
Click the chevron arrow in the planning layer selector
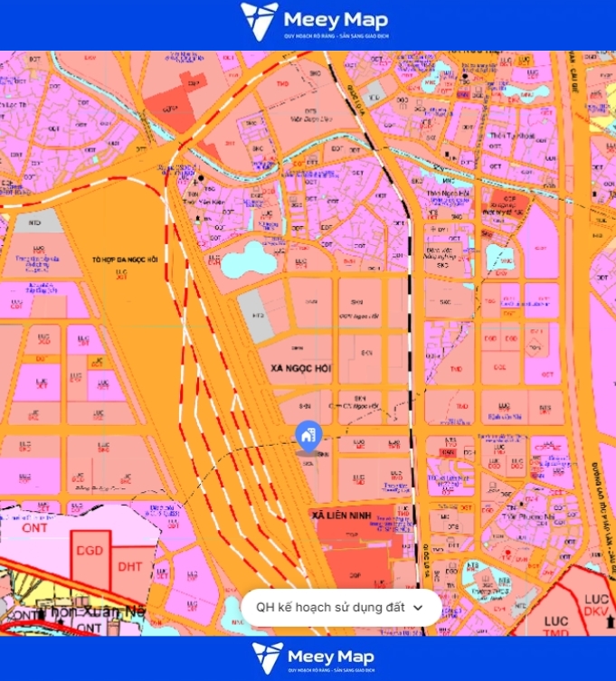(418, 608)
